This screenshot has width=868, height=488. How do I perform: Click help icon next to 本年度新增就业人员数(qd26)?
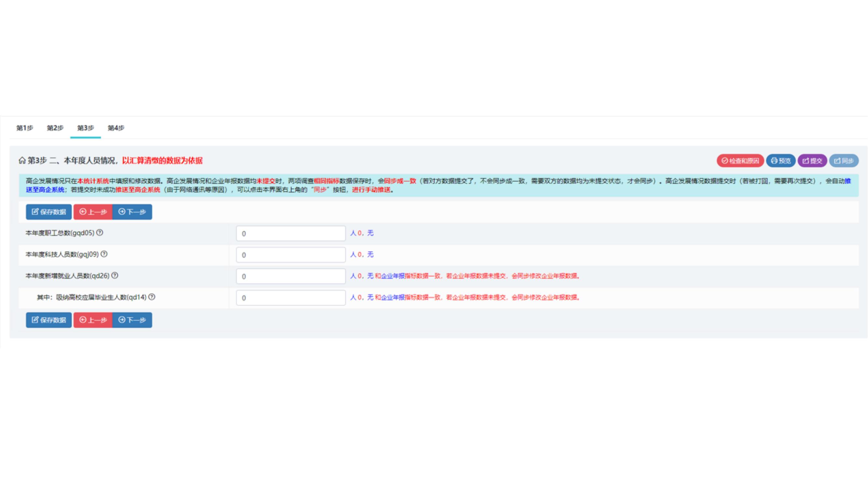[115, 275]
